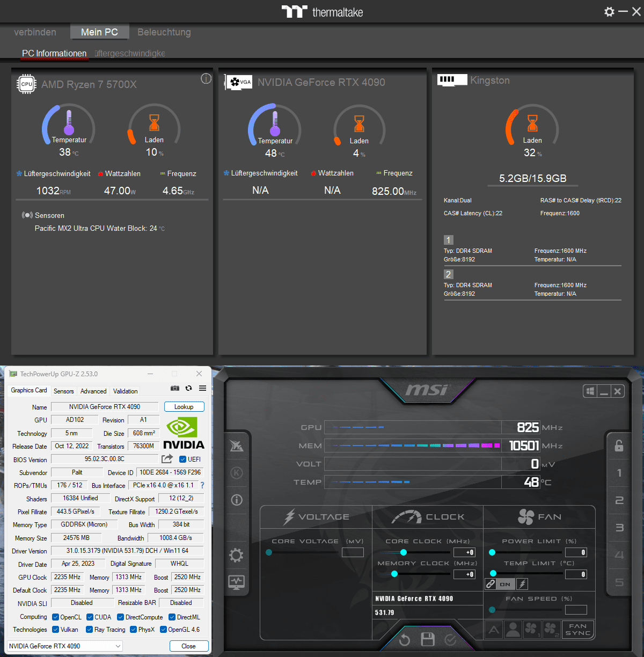Open GPU selection dropdown in GPU-Z
The height and width of the screenshot is (657, 644).
pos(65,646)
